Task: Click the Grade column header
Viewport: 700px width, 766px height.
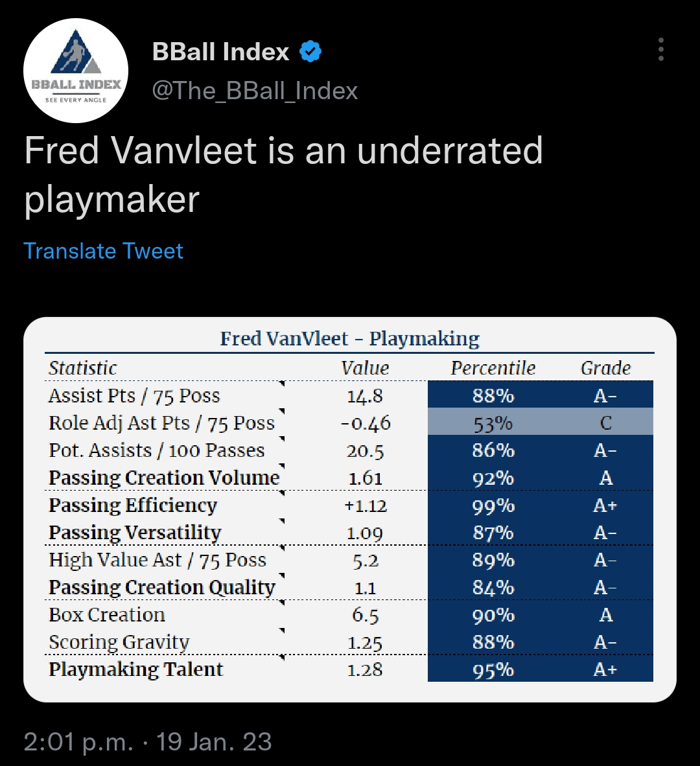Action: 605,368
